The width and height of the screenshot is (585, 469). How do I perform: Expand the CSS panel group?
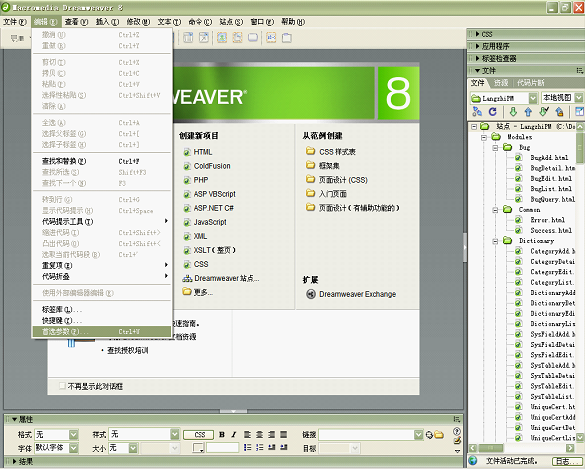coord(478,34)
